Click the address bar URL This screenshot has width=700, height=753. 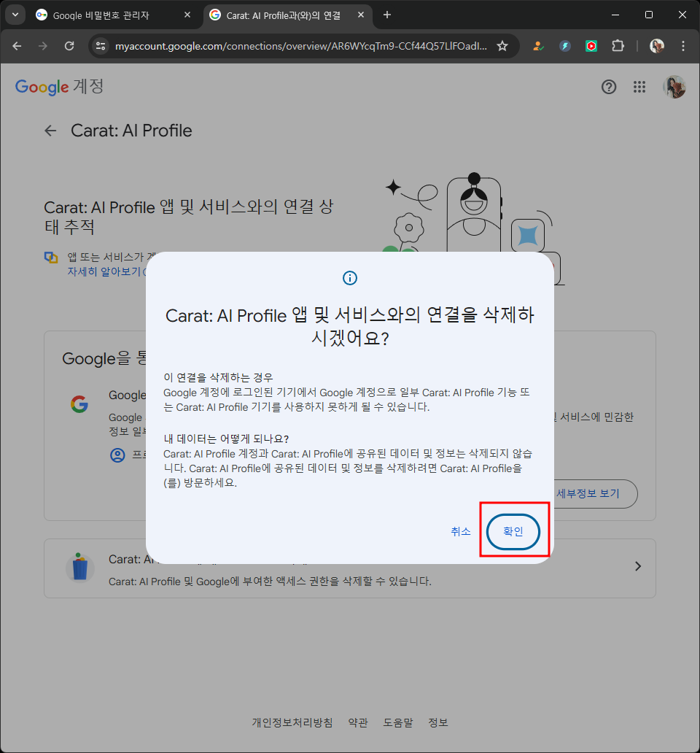pyautogui.click(x=301, y=46)
